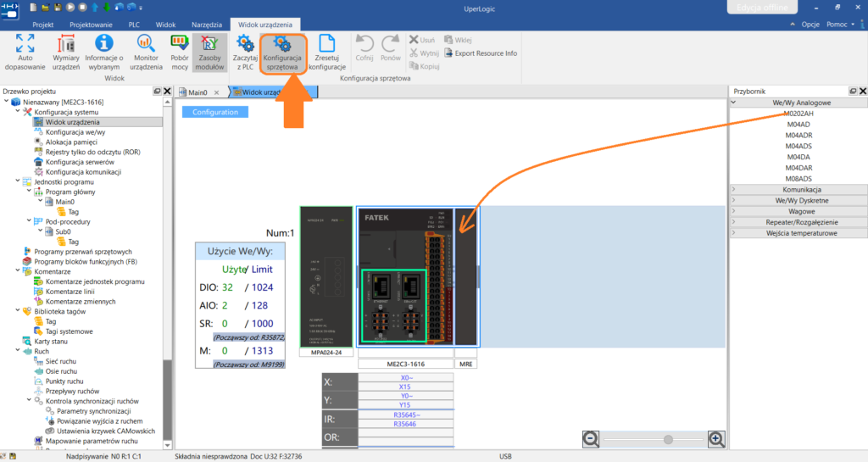Click the Ponów redo arrow
The height and width of the screenshot is (462, 868).
pos(390,47)
